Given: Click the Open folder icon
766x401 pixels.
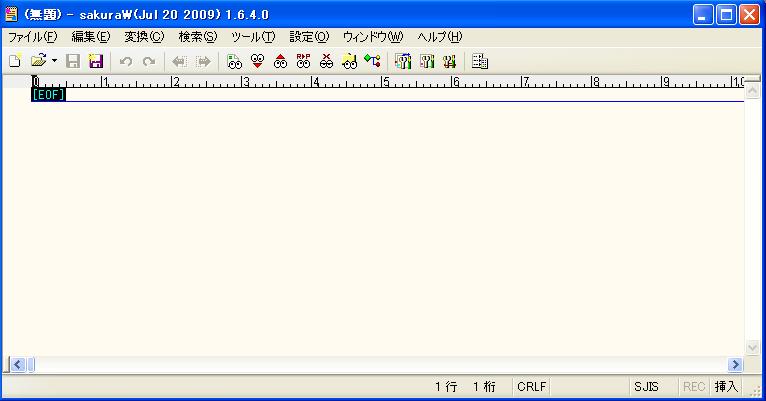Looking at the screenshot, I should tap(38, 61).
